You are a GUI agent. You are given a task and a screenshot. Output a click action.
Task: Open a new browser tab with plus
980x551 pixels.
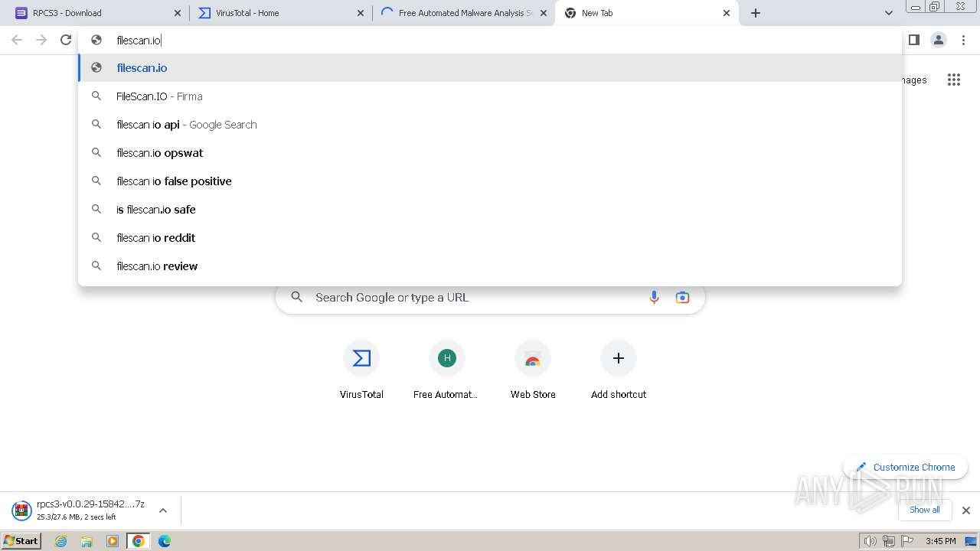tap(756, 13)
